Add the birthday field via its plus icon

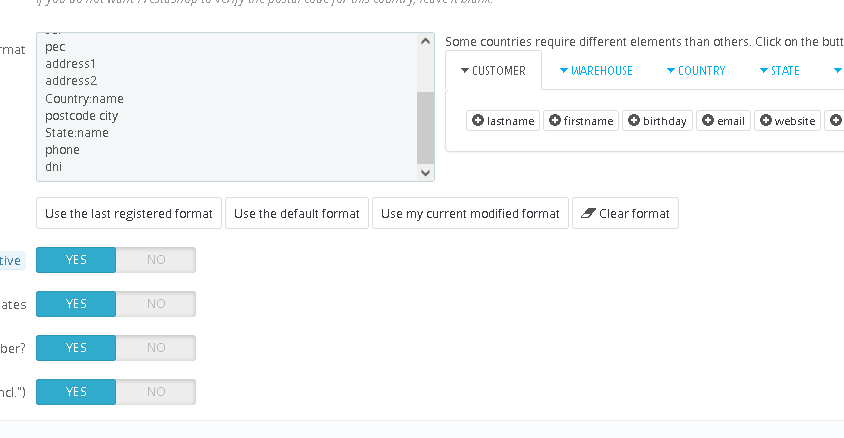634,120
